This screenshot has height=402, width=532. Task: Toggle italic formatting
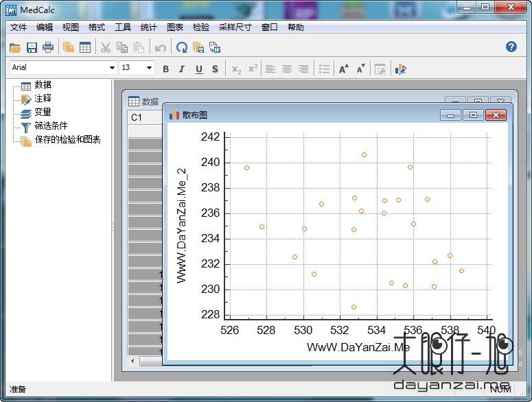click(182, 69)
